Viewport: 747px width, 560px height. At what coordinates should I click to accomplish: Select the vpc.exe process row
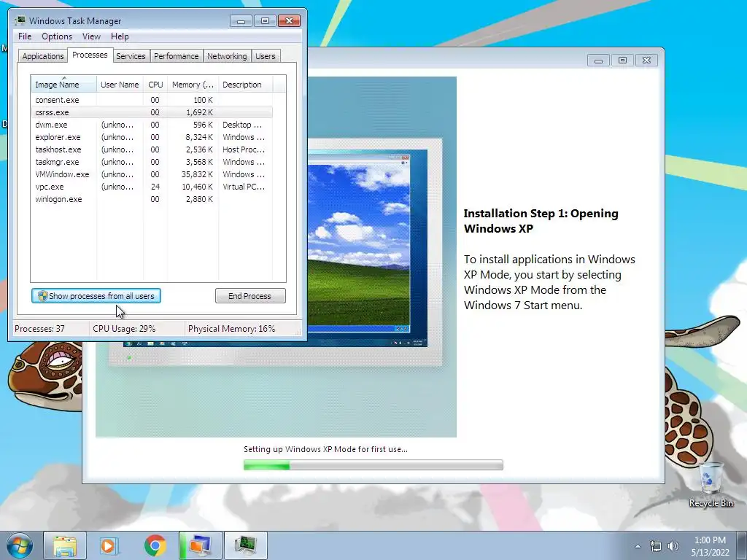pyautogui.click(x=152, y=187)
